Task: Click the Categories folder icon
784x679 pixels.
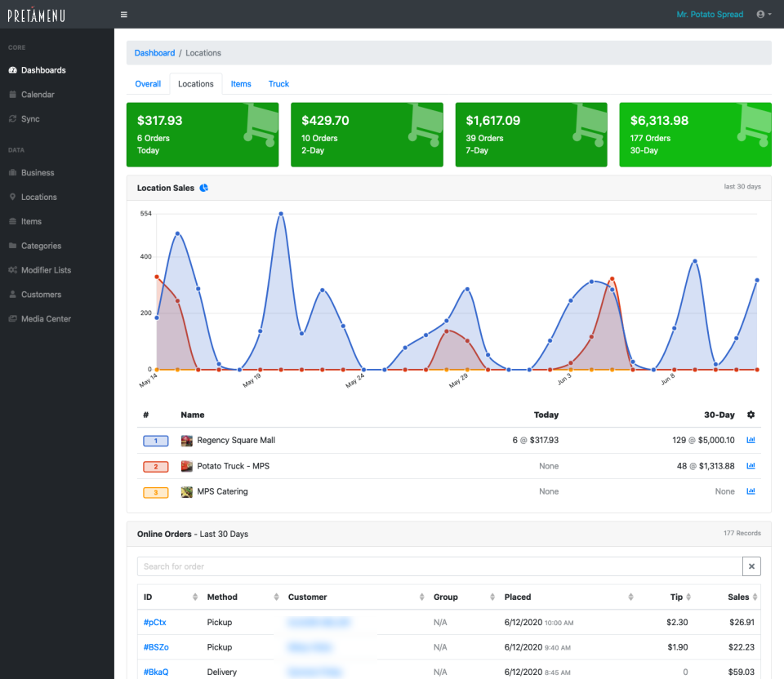Action: (x=12, y=246)
